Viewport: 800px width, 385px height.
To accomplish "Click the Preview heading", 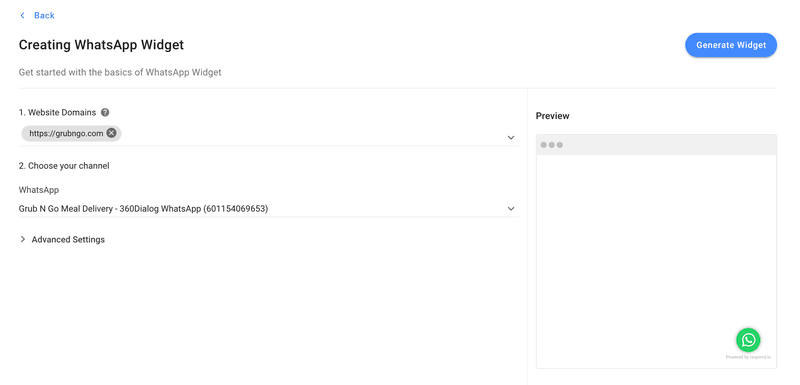I will [x=553, y=116].
